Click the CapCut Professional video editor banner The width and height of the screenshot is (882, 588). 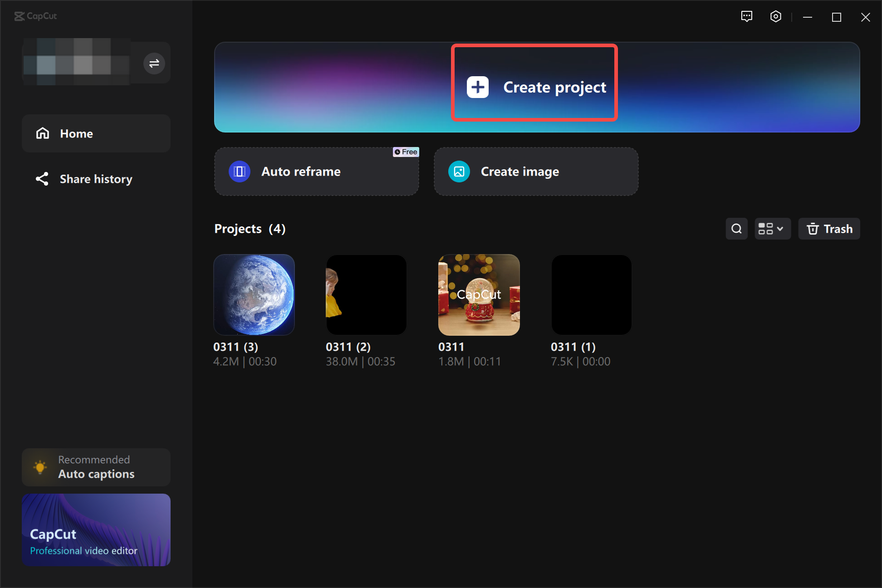[x=96, y=530]
